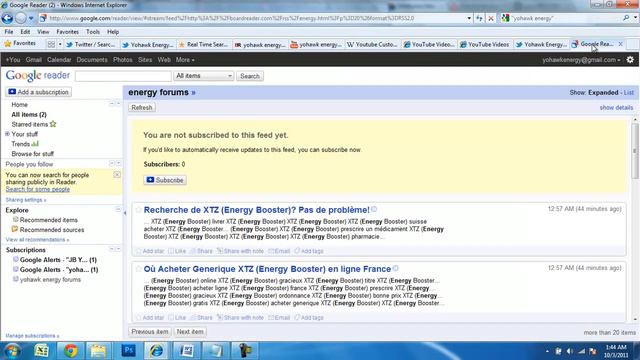640x360 pixels.
Task: Switch to the Youtube Custom tab
Action: coord(372,44)
